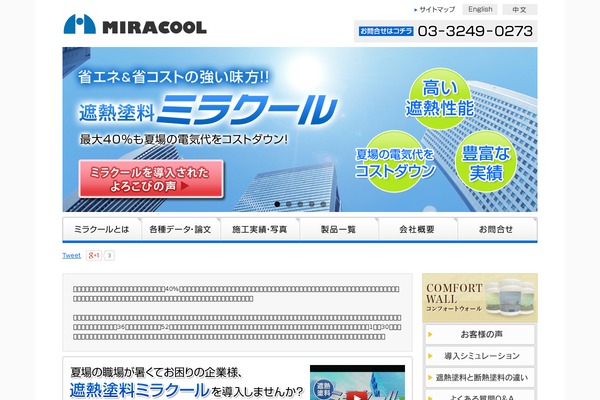Click the 遮熱塗料ミラクール blue heading

click(140, 390)
